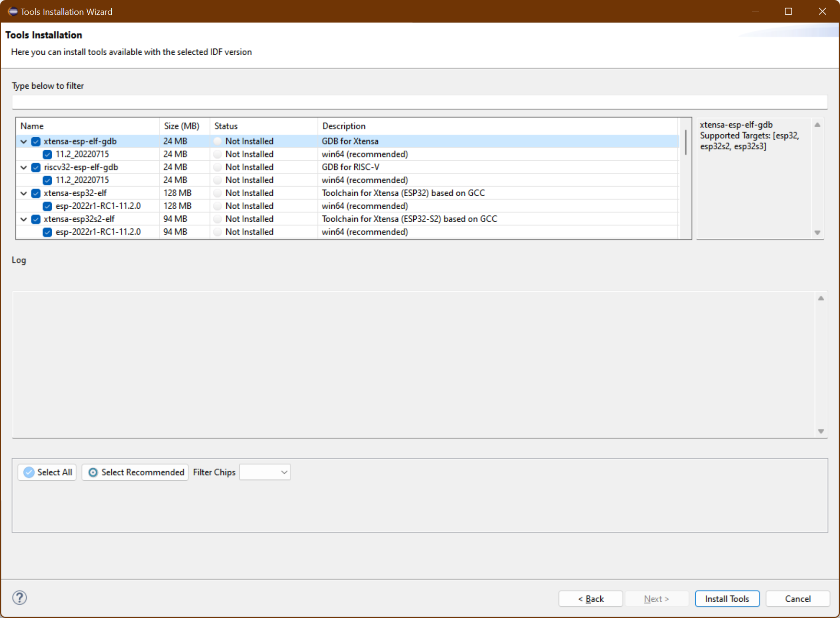Cancel the tools installation wizard

(x=798, y=599)
